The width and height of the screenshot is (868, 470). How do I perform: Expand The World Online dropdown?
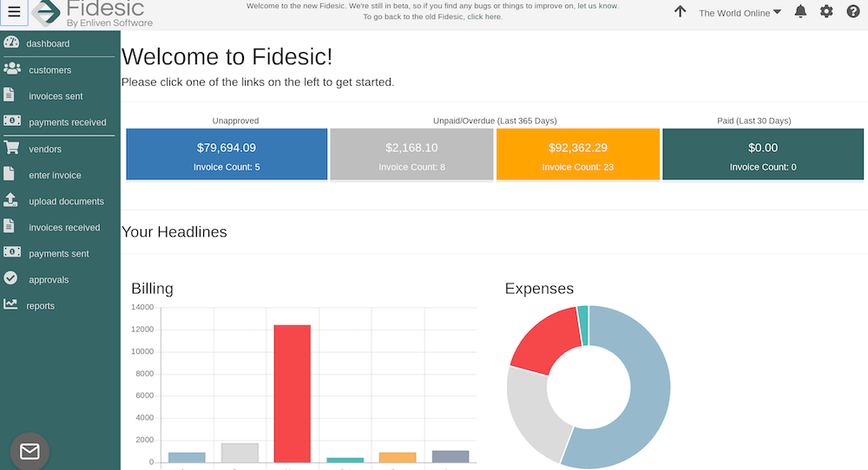(740, 13)
